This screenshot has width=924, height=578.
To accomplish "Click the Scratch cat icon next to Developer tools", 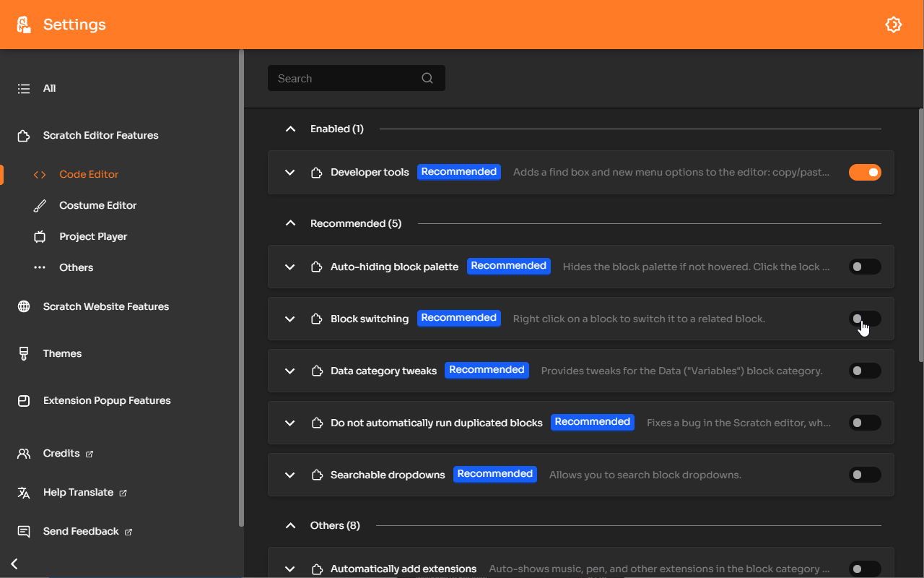I will tap(317, 172).
